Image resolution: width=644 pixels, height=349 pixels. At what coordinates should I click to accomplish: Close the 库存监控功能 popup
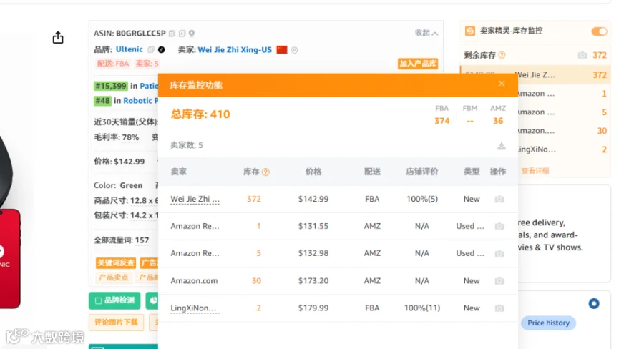click(502, 84)
